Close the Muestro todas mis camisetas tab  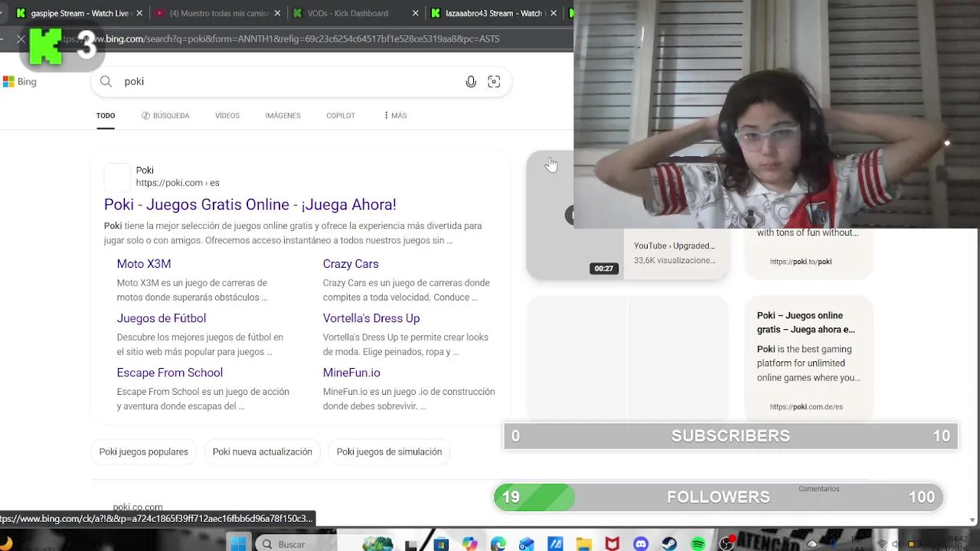click(277, 13)
